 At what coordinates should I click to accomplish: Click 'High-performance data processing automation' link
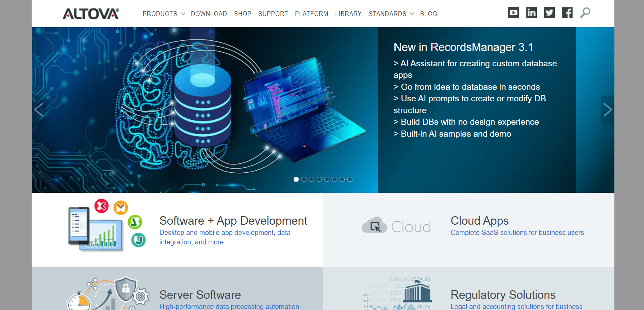229,306
